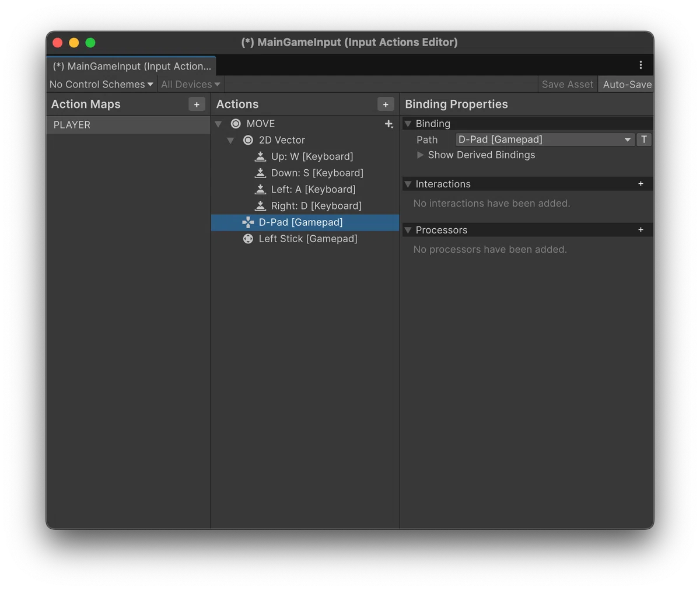Screen dimensions: 700x590
Task: Add binding to MOVE action plus icon
Action: click(389, 124)
